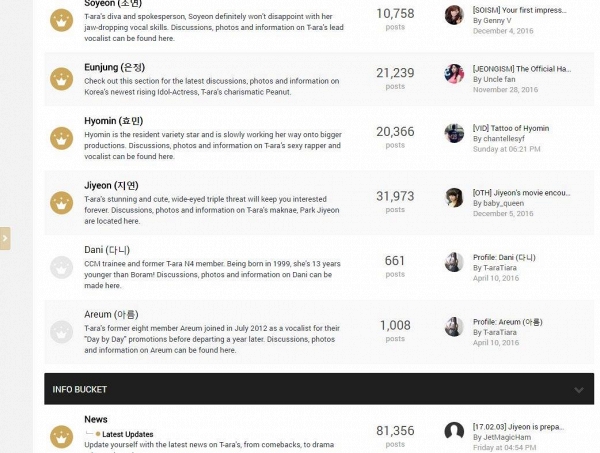600x453 pixels.
Task: Open the Latest Updates subforum
Action: click(x=127, y=434)
